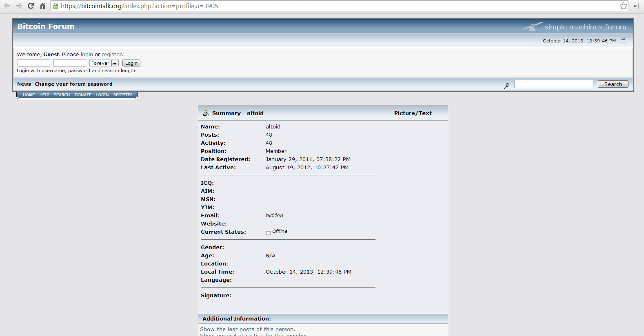Click the Bitcoin Forum title
Screen dimensions: 644x336
[x=46, y=26]
